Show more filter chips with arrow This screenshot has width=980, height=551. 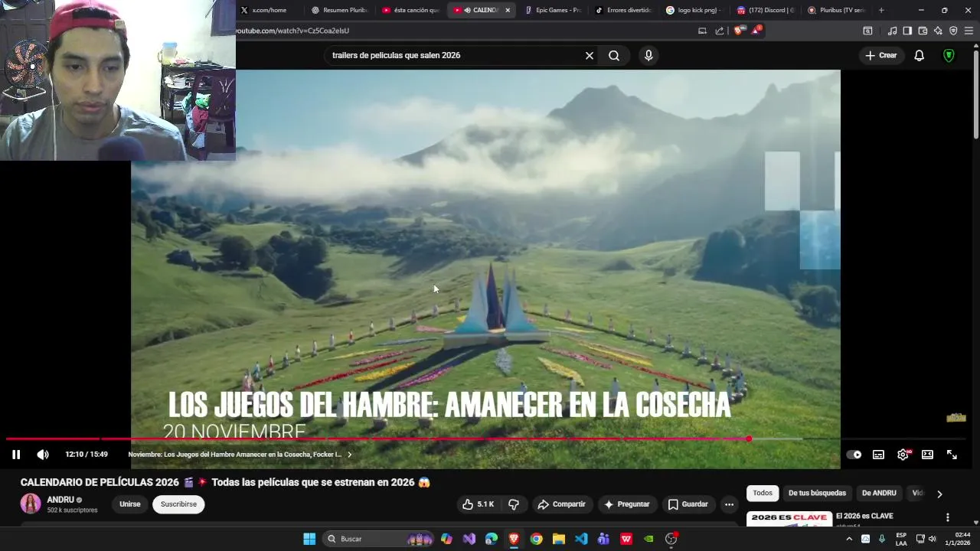coord(939,494)
